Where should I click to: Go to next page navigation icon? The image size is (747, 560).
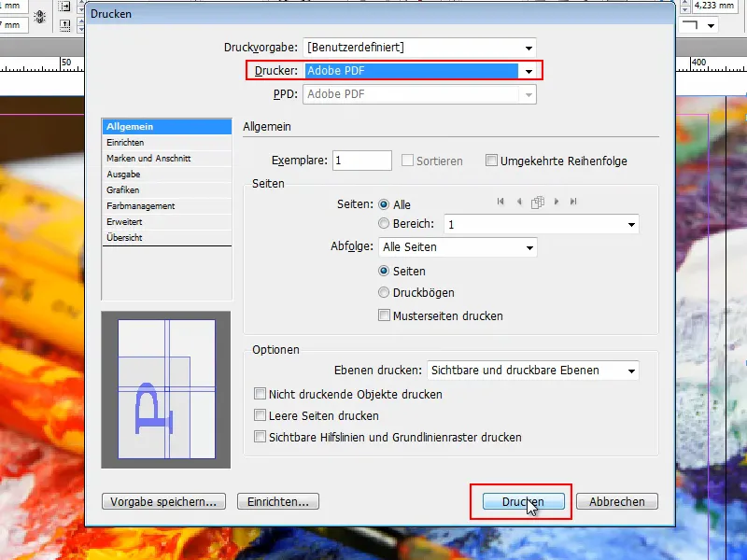tap(556, 202)
